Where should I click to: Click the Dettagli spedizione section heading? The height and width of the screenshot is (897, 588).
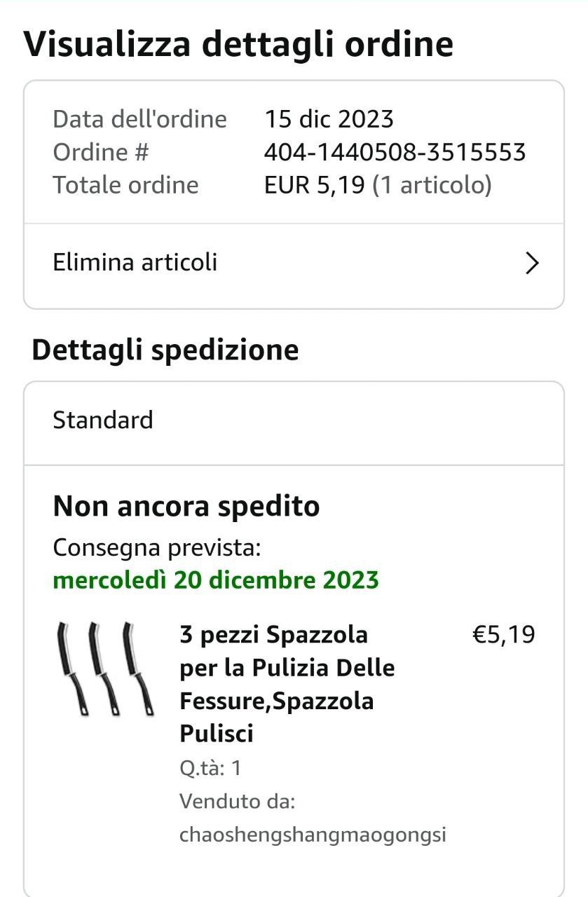(x=165, y=350)
